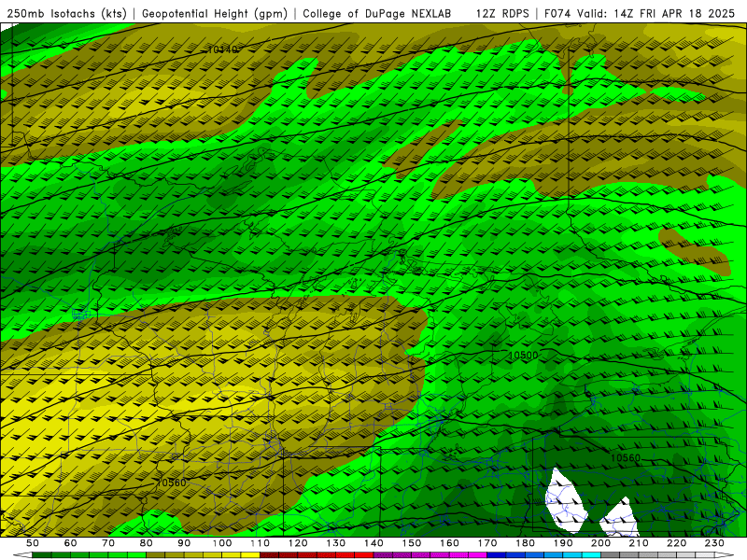Click the 220 value on the color scale

click(677, 543)
